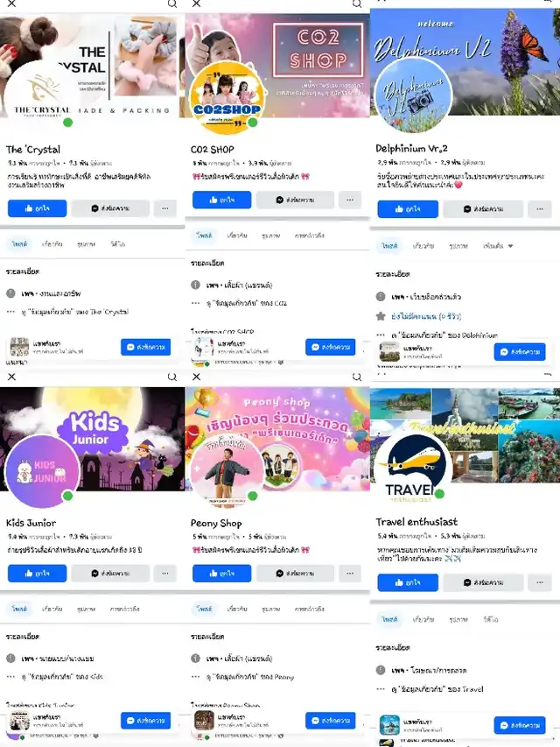Image resolution: width=560 pixels, height=747 pixels.
Task: Open the Photos tab on Peony Shop page
Action: click(270, 609)
